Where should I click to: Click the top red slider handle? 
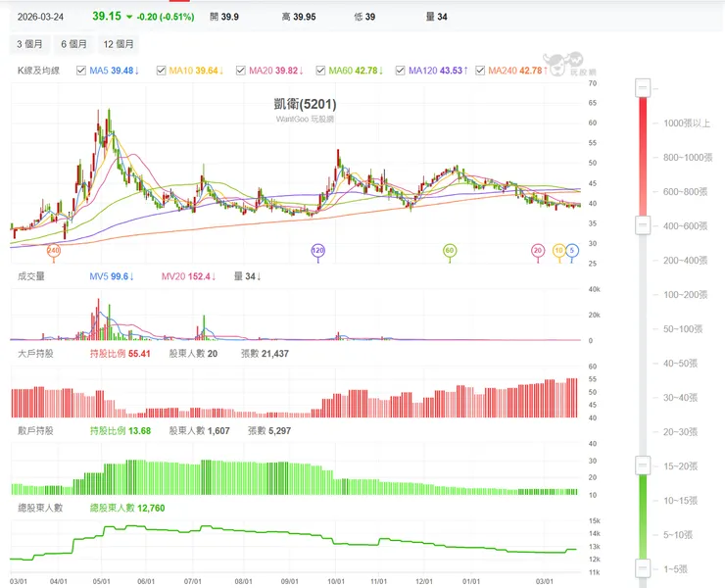click(x=643, y=87)
